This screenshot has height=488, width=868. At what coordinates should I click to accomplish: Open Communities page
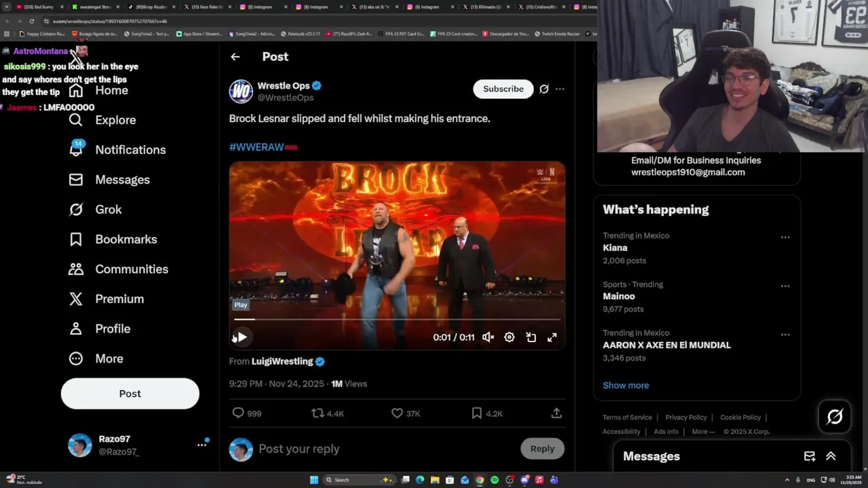coord(118,269)
